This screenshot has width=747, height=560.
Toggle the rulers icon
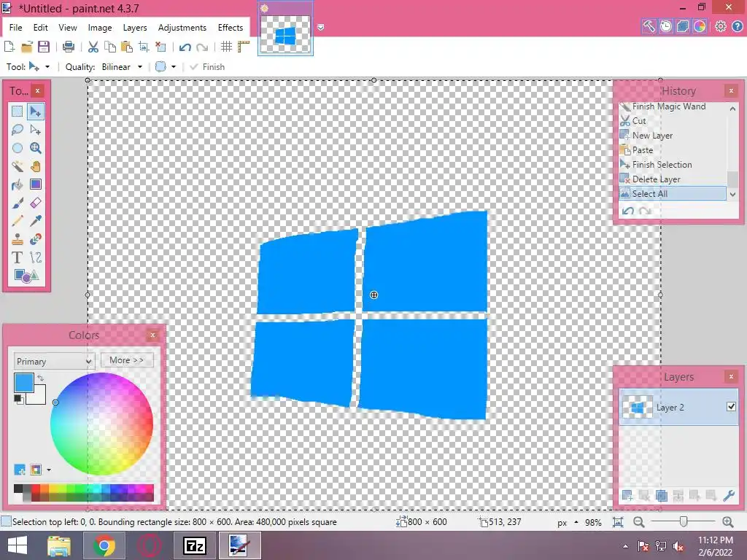[244, 47]
